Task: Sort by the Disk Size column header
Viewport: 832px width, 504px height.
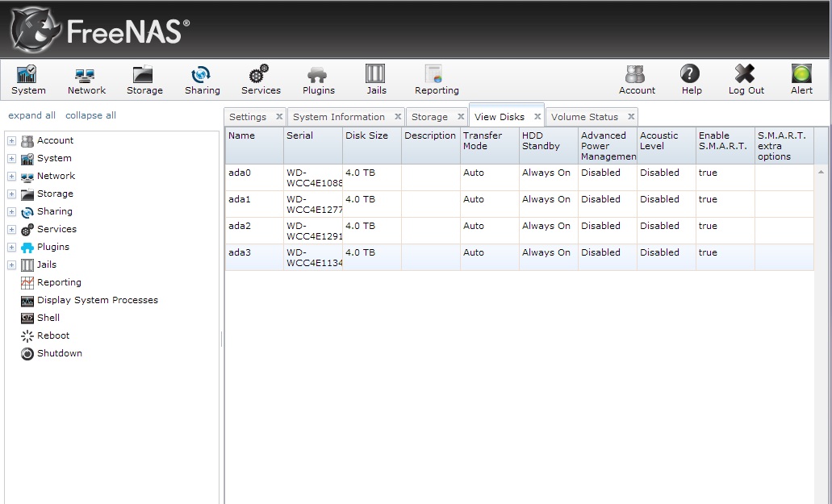Action: coord(372,145)
